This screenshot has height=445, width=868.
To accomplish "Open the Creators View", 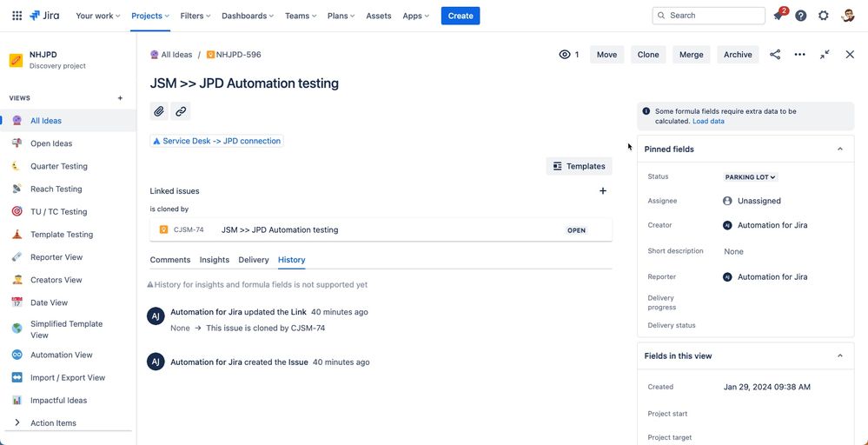I will (x=68, y=280).
